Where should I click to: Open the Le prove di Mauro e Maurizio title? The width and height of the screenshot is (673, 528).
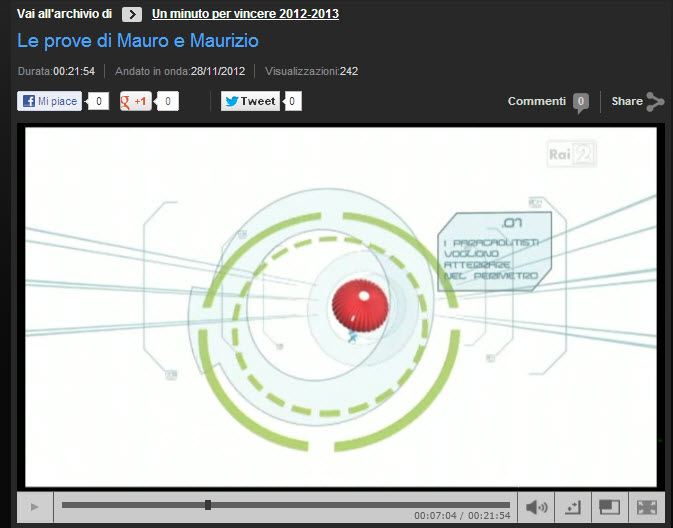(138, 42)
